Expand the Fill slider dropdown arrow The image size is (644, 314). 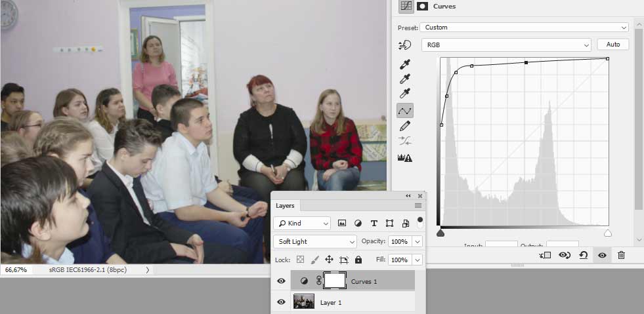418,260
